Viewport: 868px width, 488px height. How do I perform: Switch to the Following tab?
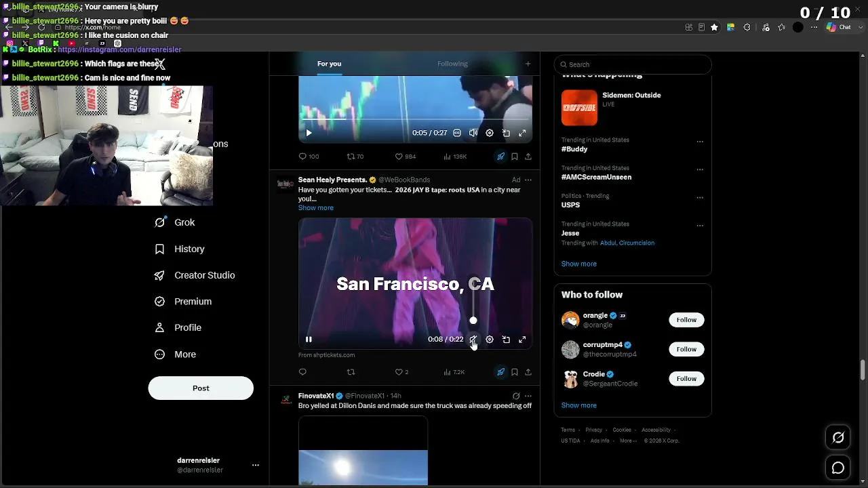(452, 64)
